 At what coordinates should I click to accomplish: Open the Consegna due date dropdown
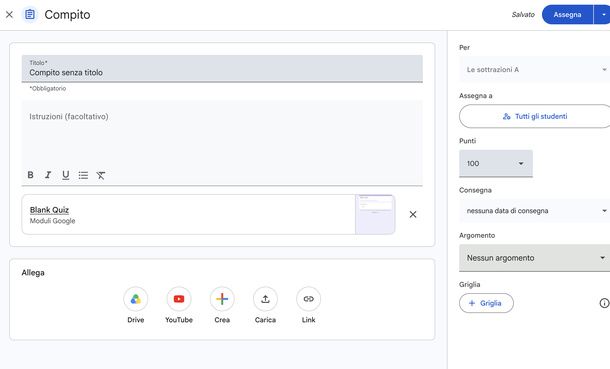point(535,211)
